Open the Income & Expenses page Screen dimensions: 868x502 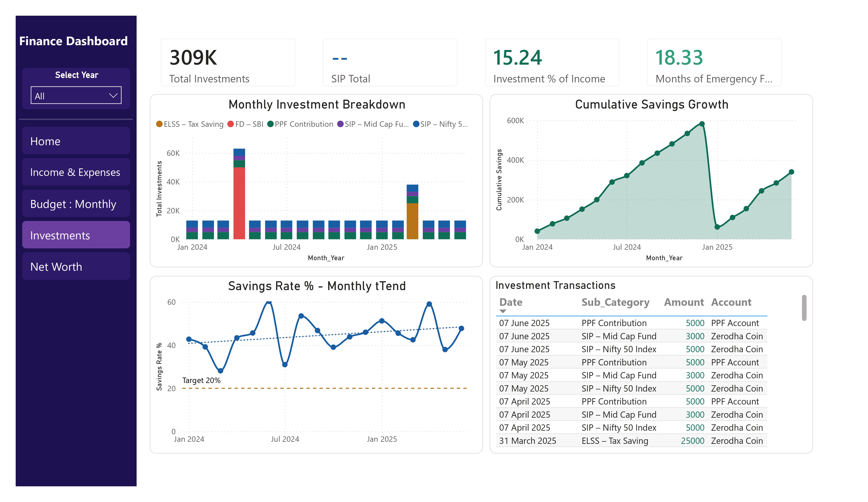pyautogui.click(x=76, y=172)
